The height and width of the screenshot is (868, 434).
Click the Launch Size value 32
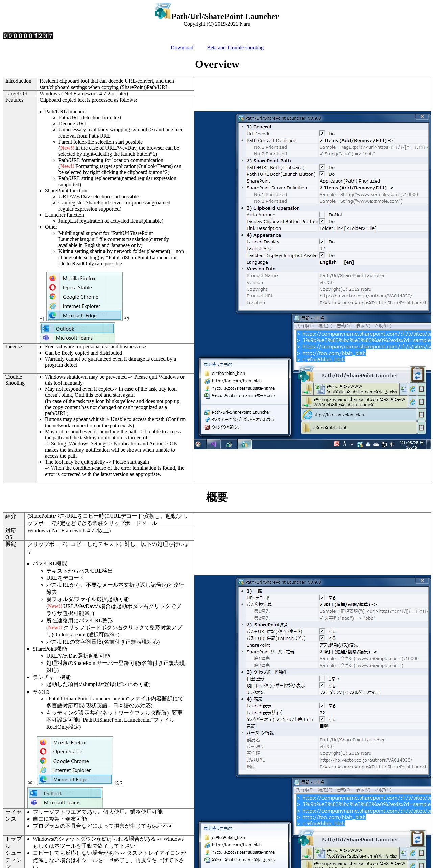click(x=322, y=248)
